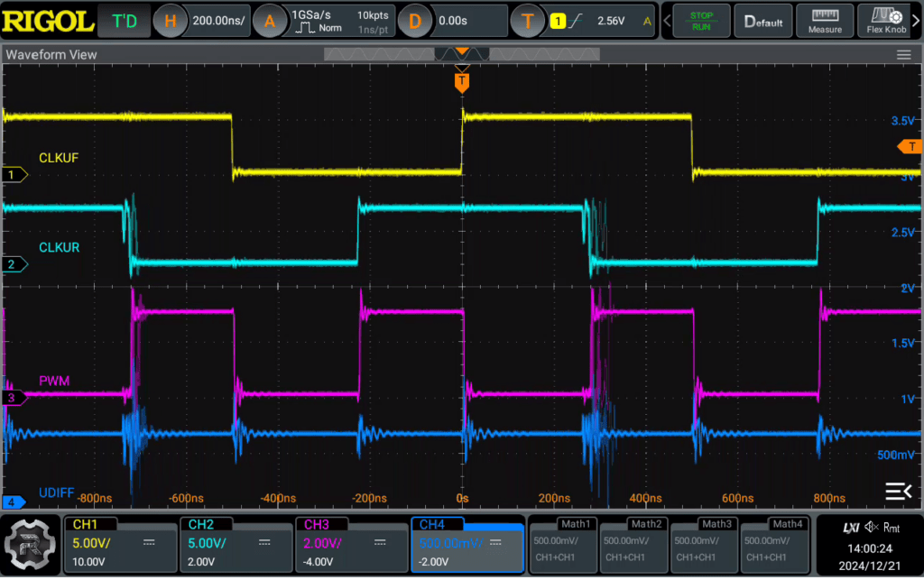This screenshot has width=924, height=580.
Task: Click the Default button
Action: pyautogui.click(x=763, y=22)
